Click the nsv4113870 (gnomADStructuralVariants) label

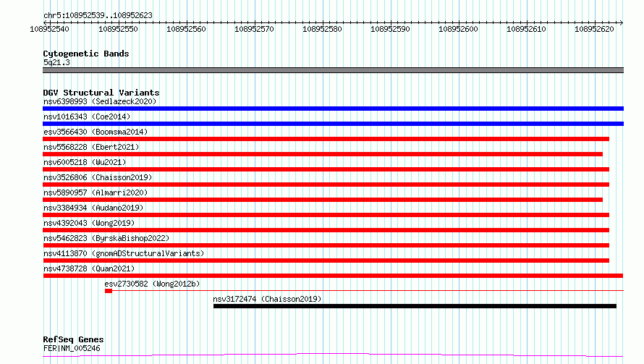click(124, 253)
